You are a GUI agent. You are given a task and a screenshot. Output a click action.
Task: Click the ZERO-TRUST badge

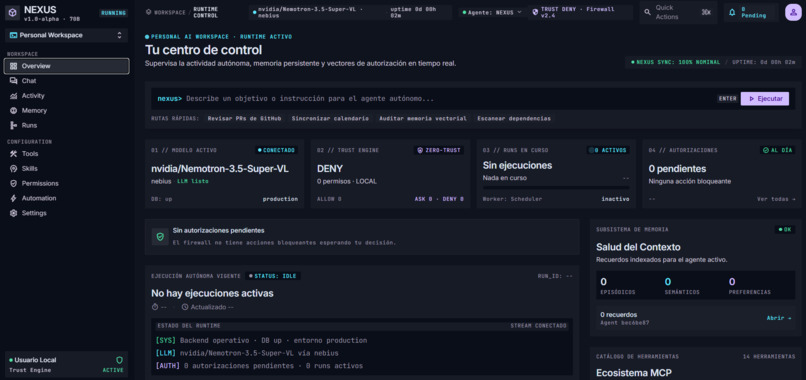tap(438, 150)
